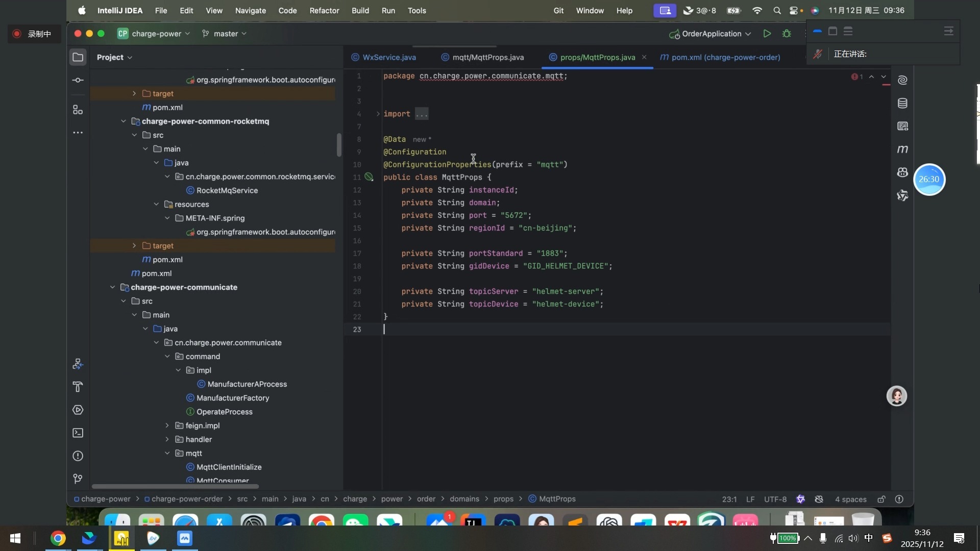Open the Problems tool window icon

coord(78,456)
